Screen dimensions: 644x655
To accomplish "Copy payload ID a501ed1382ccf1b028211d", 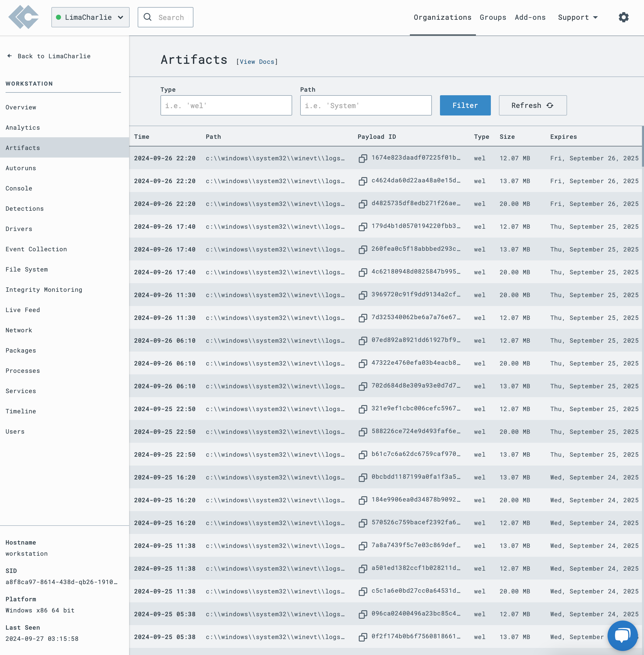I will (x=363, y=569).
